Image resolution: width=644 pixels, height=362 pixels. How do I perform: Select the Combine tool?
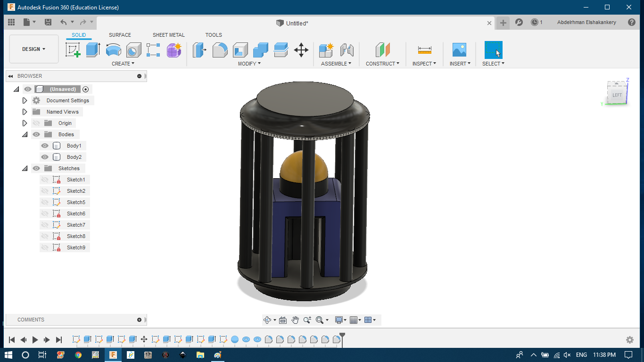coord(260,49)
